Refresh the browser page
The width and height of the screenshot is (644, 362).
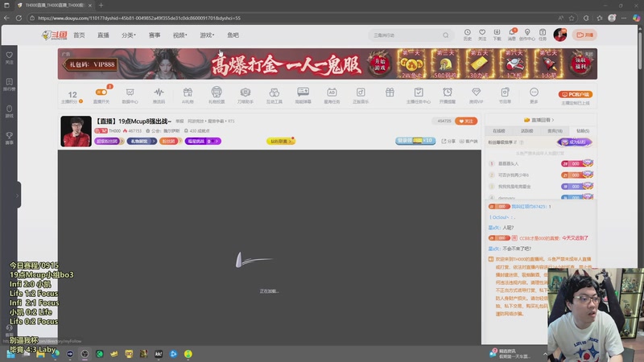(x=19, y=18)
